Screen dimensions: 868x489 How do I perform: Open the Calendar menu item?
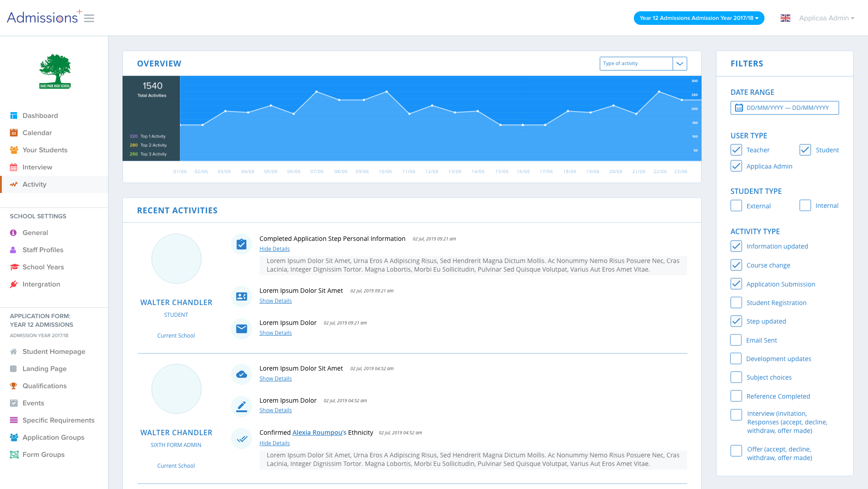coord(54,133)
